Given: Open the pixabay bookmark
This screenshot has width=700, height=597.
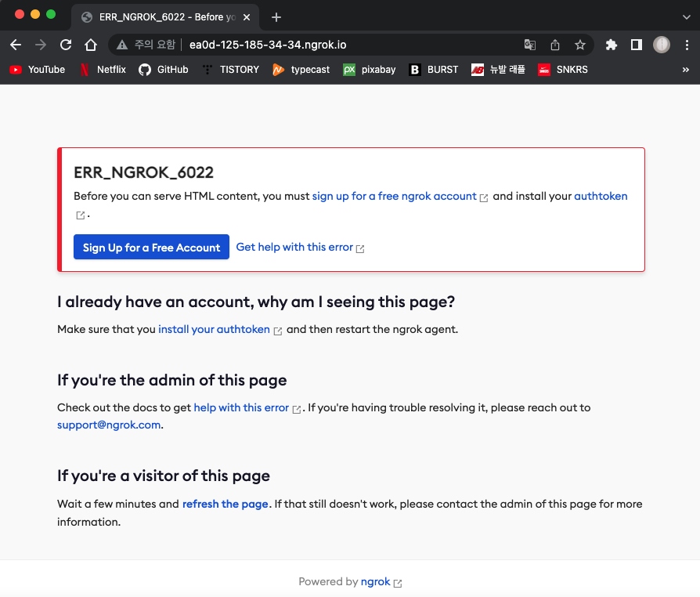Looking at the screenshot, I should pyautogui.click(x=370, y=70).
